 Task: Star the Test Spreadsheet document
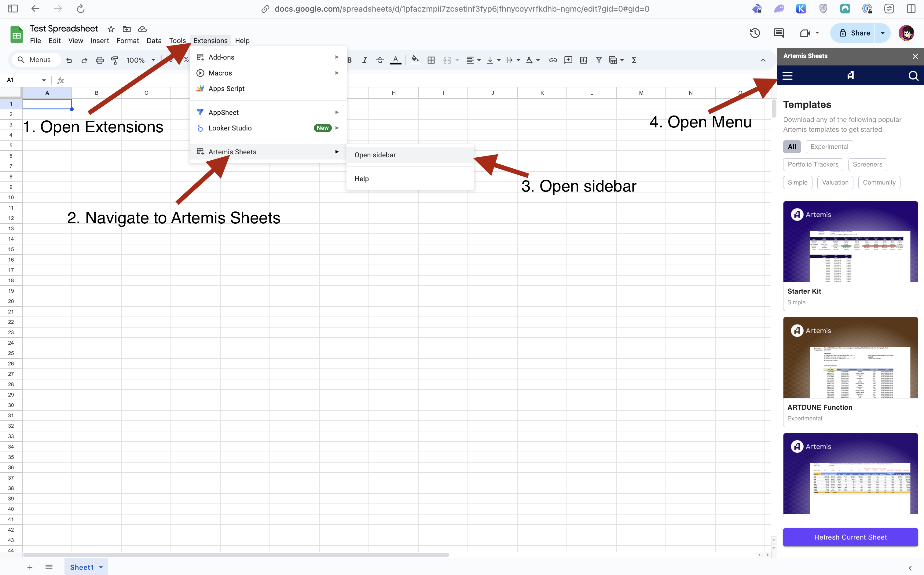111,29
